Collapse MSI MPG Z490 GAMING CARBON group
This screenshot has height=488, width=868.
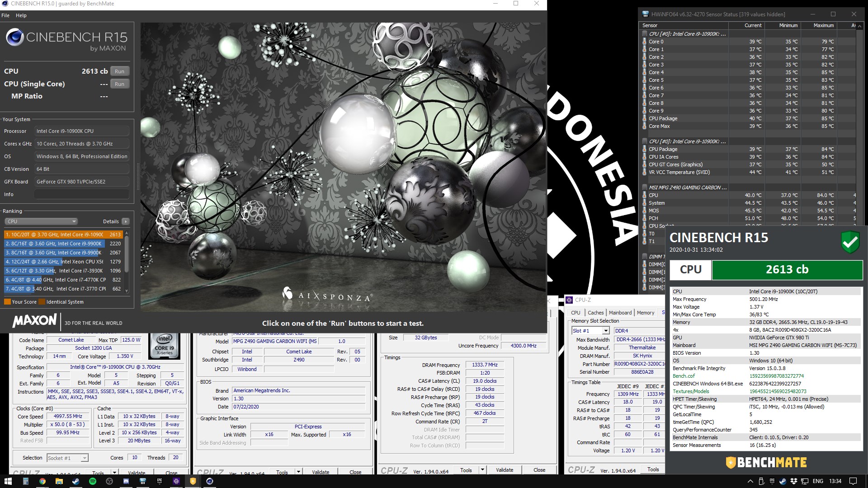click(645, 188)
